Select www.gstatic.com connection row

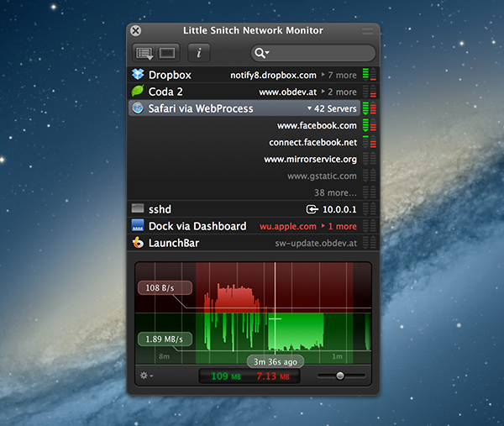coord(254,176)
